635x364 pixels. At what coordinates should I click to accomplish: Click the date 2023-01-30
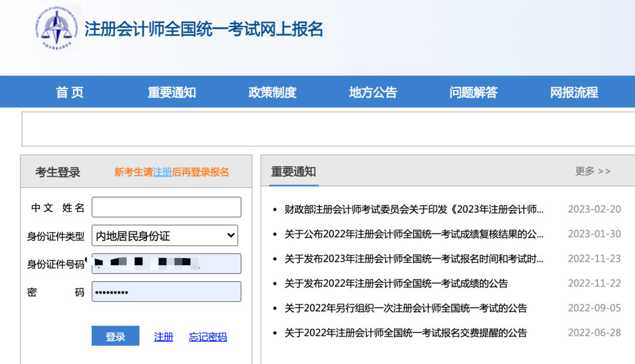594,234
